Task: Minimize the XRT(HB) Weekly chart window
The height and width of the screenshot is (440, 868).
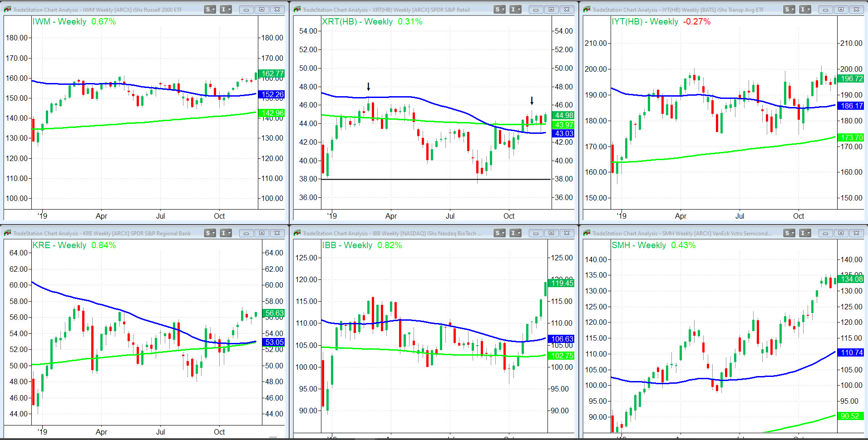Action: point(536,10)
